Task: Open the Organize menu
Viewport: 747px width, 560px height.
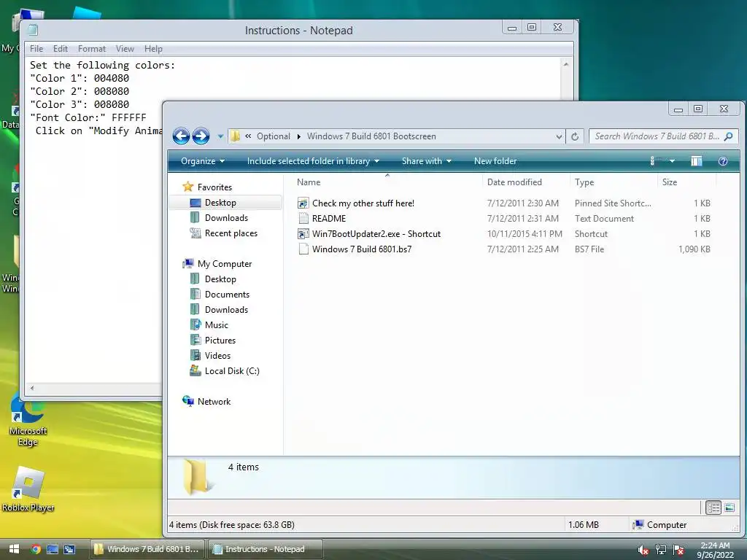Action: [x=203, y=161]
